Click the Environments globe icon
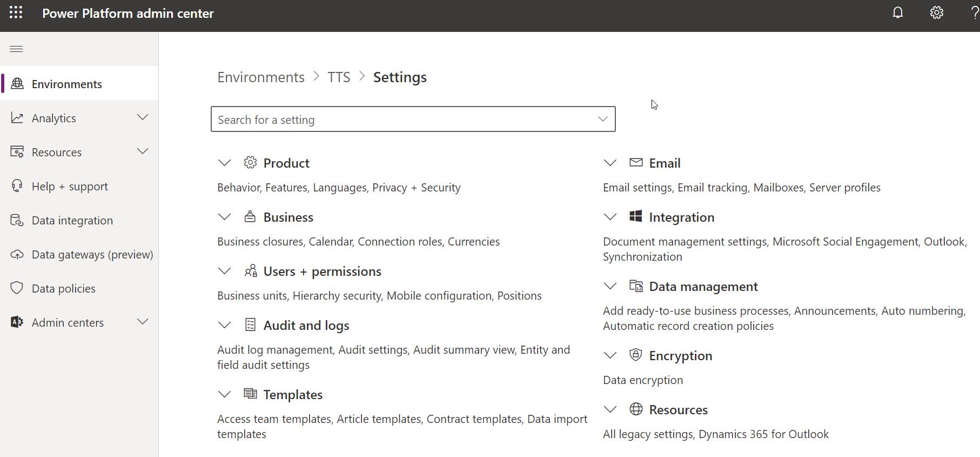 click(x=17, y=84)
